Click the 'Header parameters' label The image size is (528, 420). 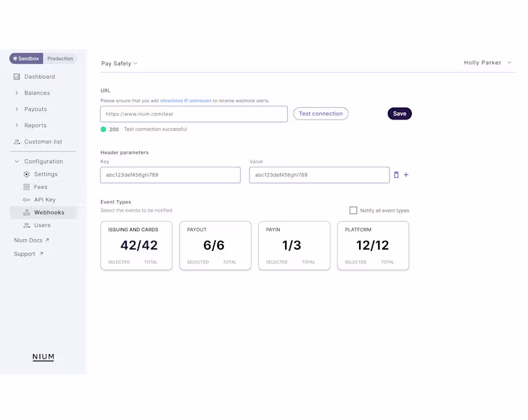pyautogui.click(x=124, y=153)
